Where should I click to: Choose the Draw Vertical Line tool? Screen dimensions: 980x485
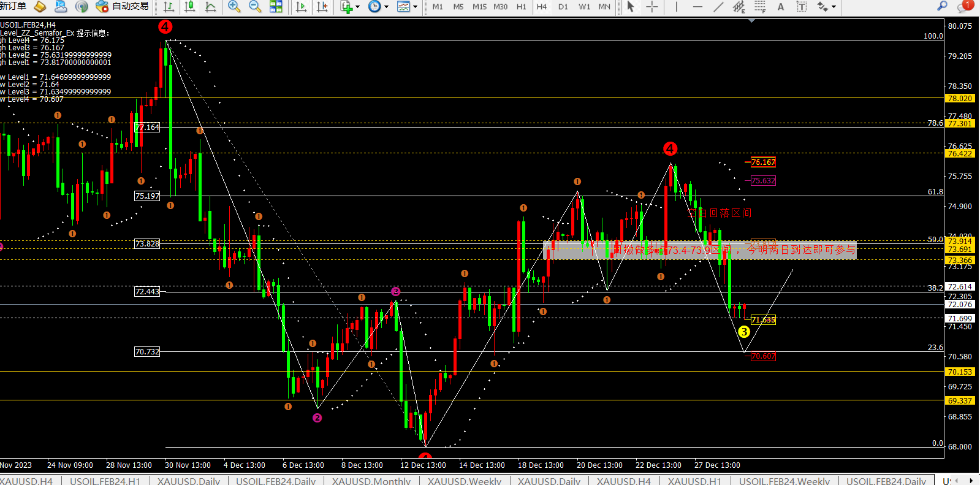pyautogui.click(x=677, y=7)
